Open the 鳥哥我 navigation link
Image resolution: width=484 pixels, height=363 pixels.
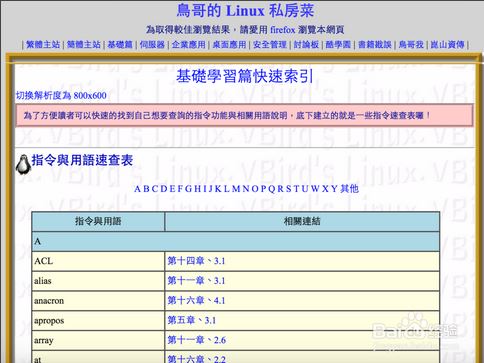coord(411,44)
